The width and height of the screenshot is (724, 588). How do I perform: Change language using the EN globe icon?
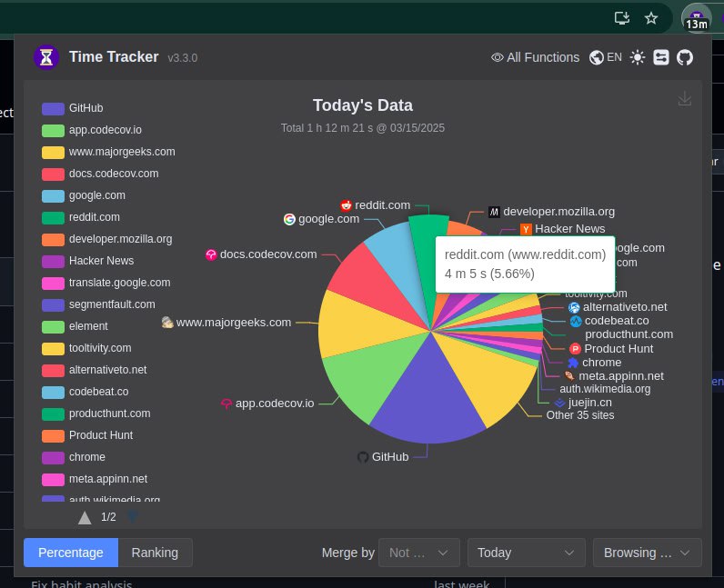(x=606, y=57)
